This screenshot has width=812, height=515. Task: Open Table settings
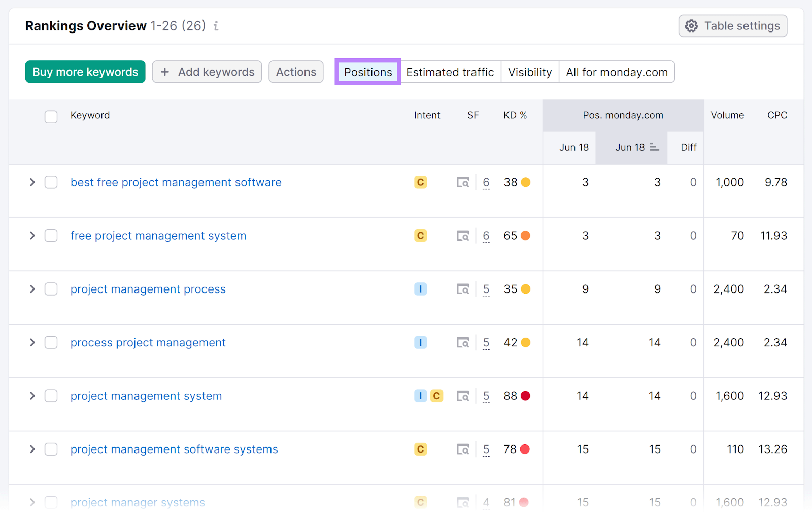[x=732, y=25]
